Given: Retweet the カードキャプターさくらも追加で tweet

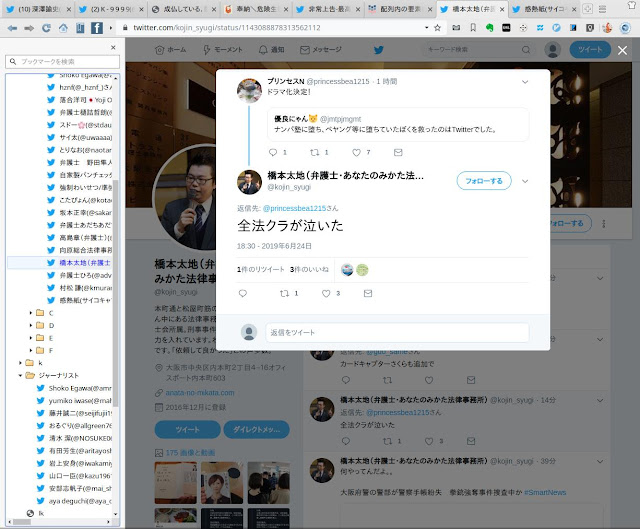Looking at the screenshot, I should (387, 380).
